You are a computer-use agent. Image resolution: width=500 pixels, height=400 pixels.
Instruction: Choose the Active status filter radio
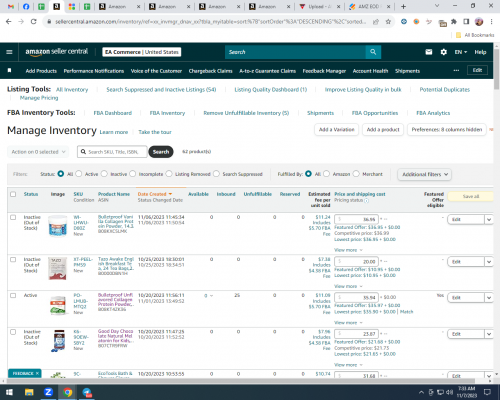pyautogui.click(x=79, y=174)
